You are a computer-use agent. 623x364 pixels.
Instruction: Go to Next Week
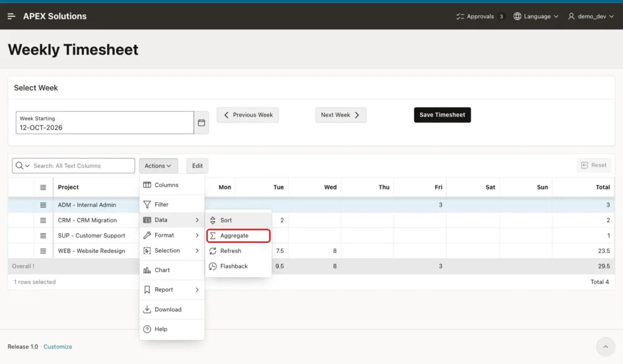click(x=341, y=115)
